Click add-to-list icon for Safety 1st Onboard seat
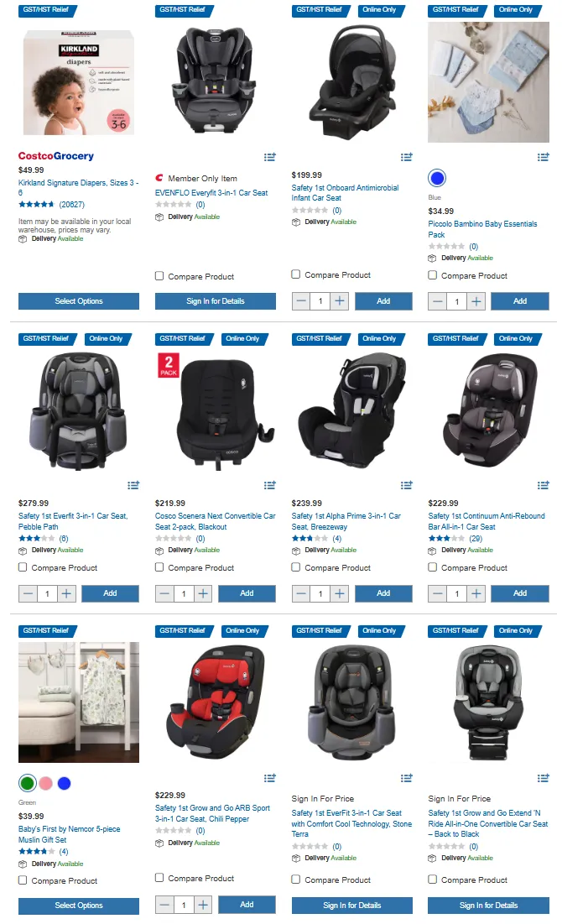This screenshot has height=924, width=562. [x=407, y=157]
